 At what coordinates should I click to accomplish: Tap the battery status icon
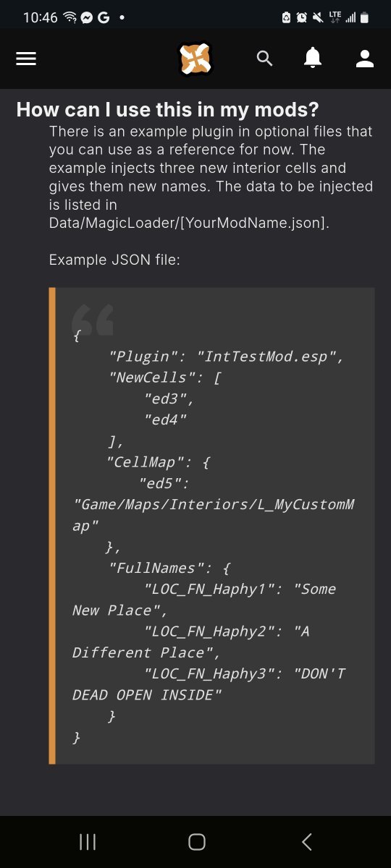click(x=364, y=17)
